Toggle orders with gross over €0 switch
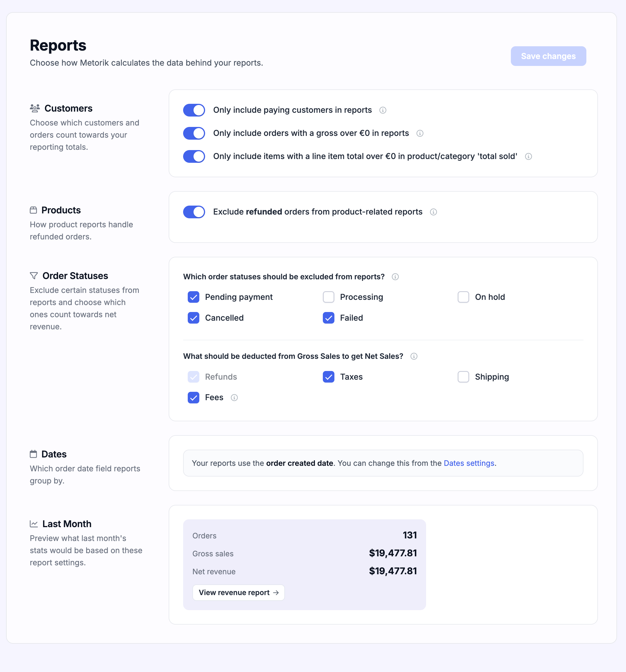626x672 pixels. pos(194,133)
